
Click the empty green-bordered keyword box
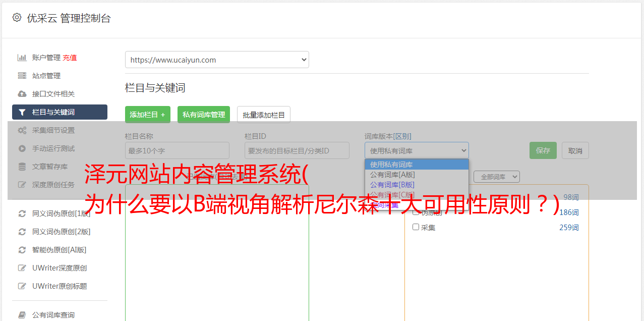coord(217,252)
